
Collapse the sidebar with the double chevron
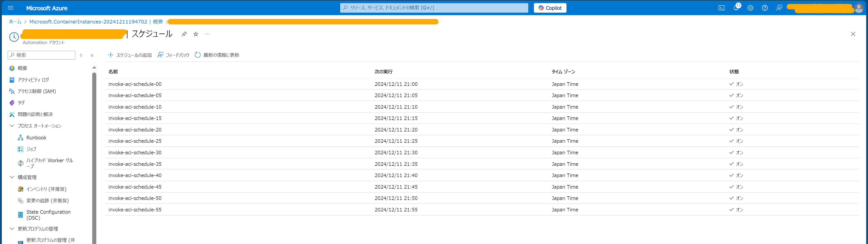pos(92,55)
